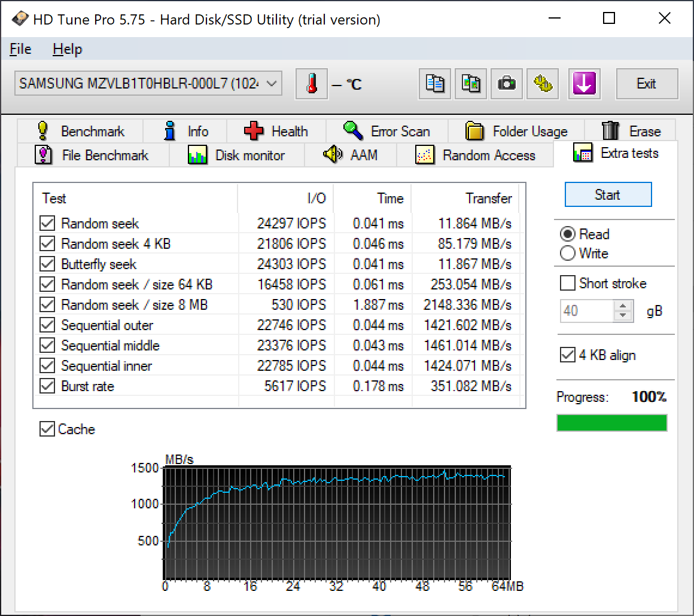Click the camera save screenshot icon
The width and height of the screenshot is (694, 616).
click(507, 84)
